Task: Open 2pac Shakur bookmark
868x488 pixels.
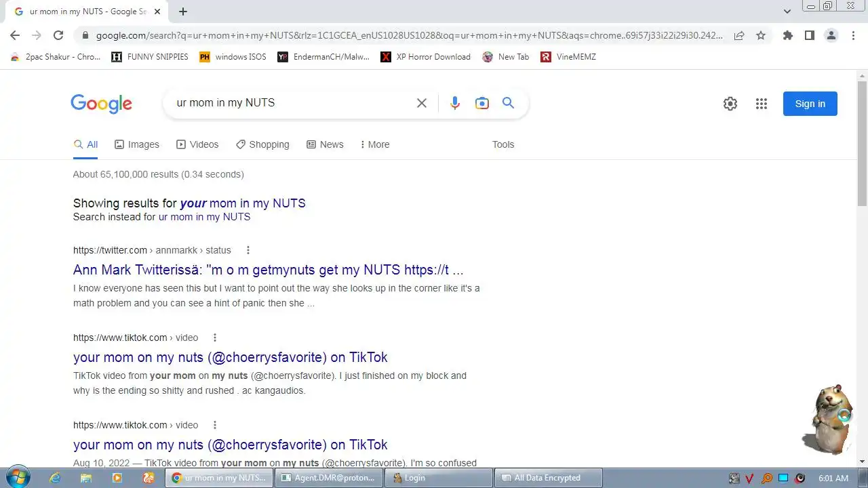Action: point(56,57)
